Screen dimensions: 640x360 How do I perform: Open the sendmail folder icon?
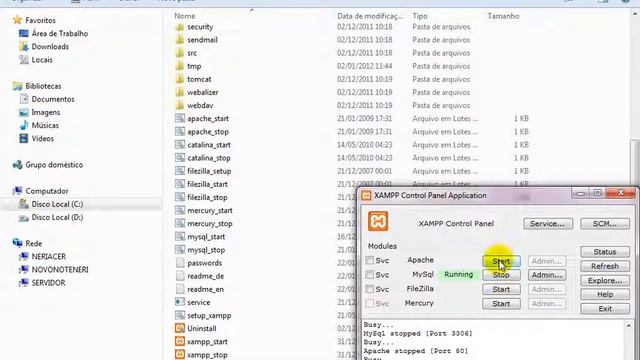(180, 40)
